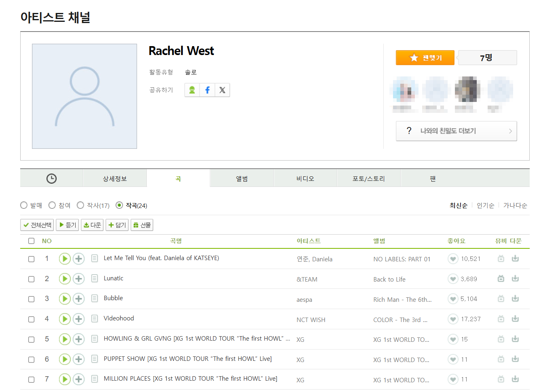This screenshot has height=392, width=539.
Task: Open the clock history tab
Action: [51, 178]
